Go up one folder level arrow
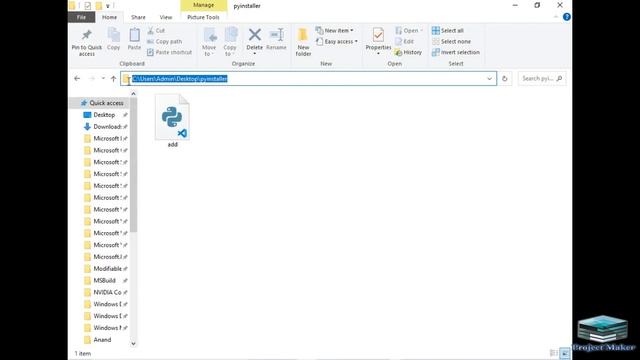This screenshot has height=360, width=640. point(113,78)
